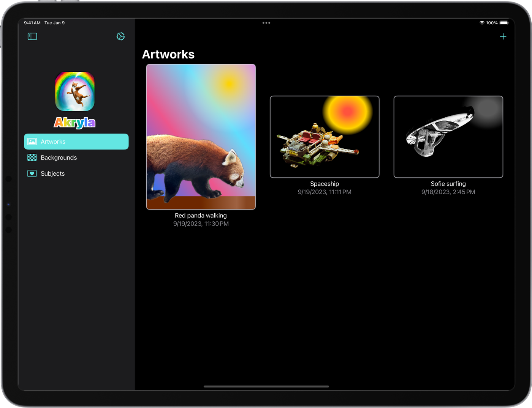Tap the Akryla rainbow wordmark
Viewport: 532px width, 408px height.
75,123
